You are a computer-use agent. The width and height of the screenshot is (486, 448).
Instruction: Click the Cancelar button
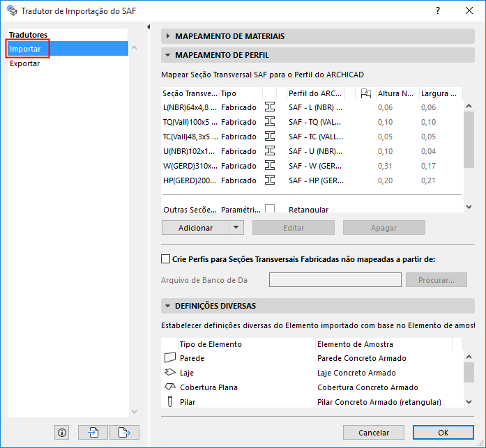(x=374, y=432)
